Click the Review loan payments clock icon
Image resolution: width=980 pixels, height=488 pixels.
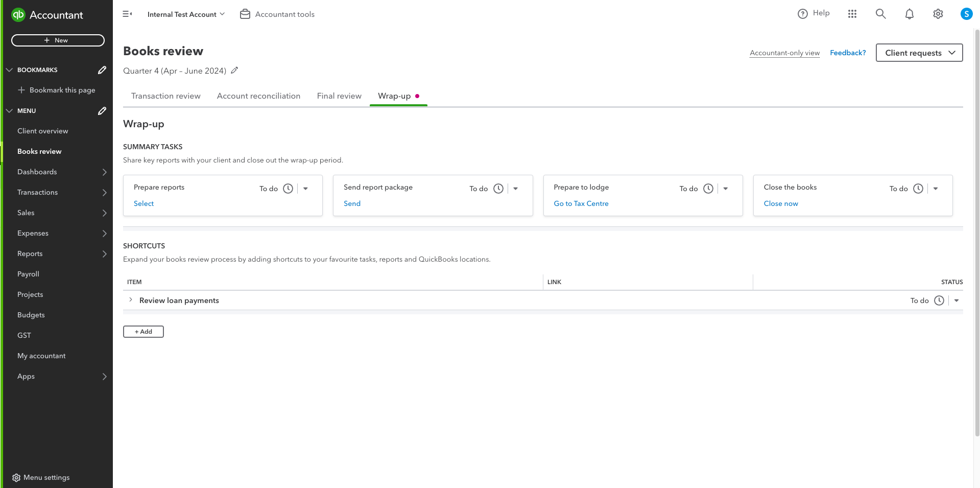point(939,300)
